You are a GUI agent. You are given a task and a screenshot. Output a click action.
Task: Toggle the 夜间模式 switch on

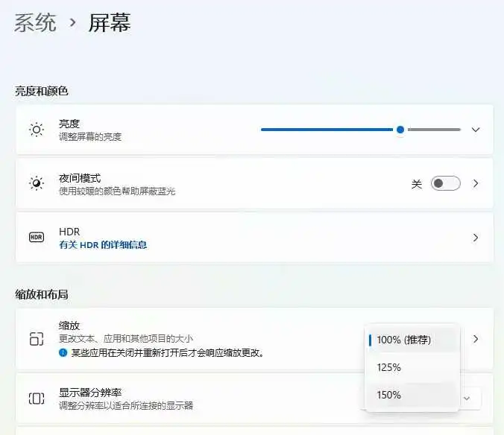pos(446,183)
